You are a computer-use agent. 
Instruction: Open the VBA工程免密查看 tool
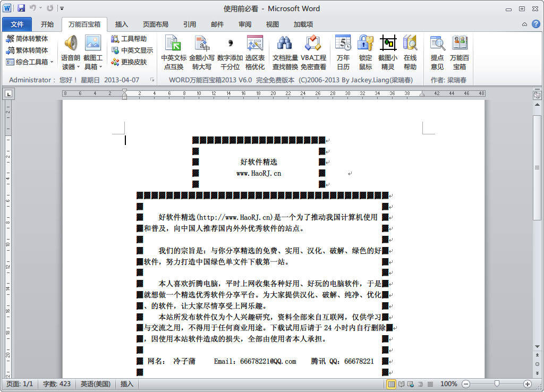(313, 53)
